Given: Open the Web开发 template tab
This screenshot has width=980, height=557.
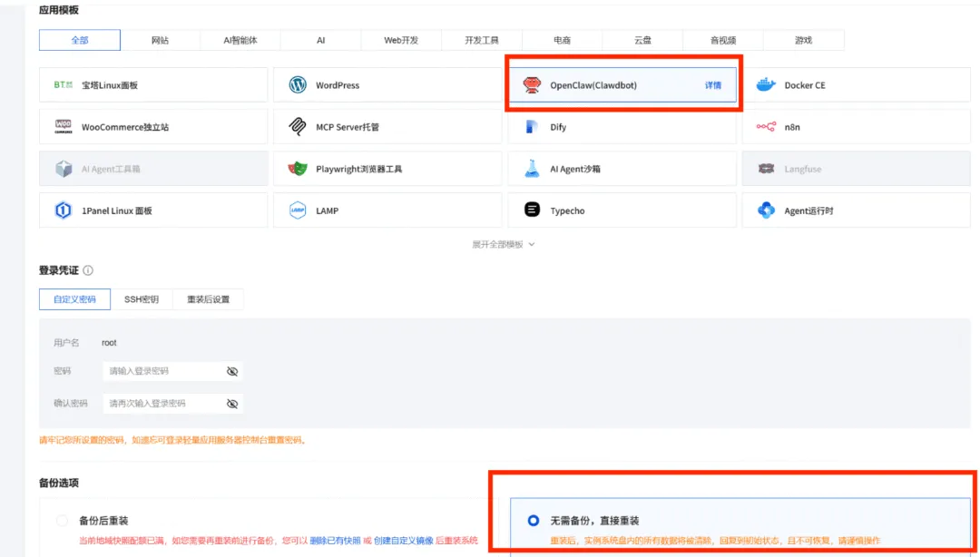Looking at the screenshot, I should (401, 40).
